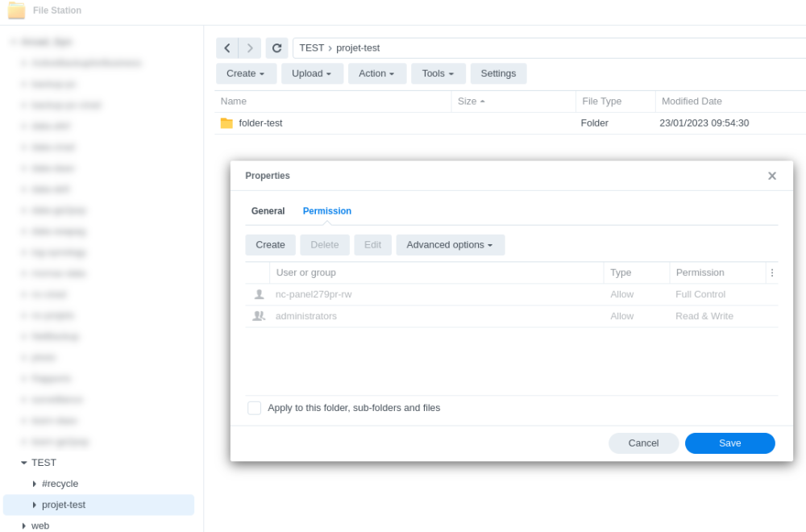Refresh the current folder listing
The height and width of the screenshot is (532, 806).
(276, 48)
